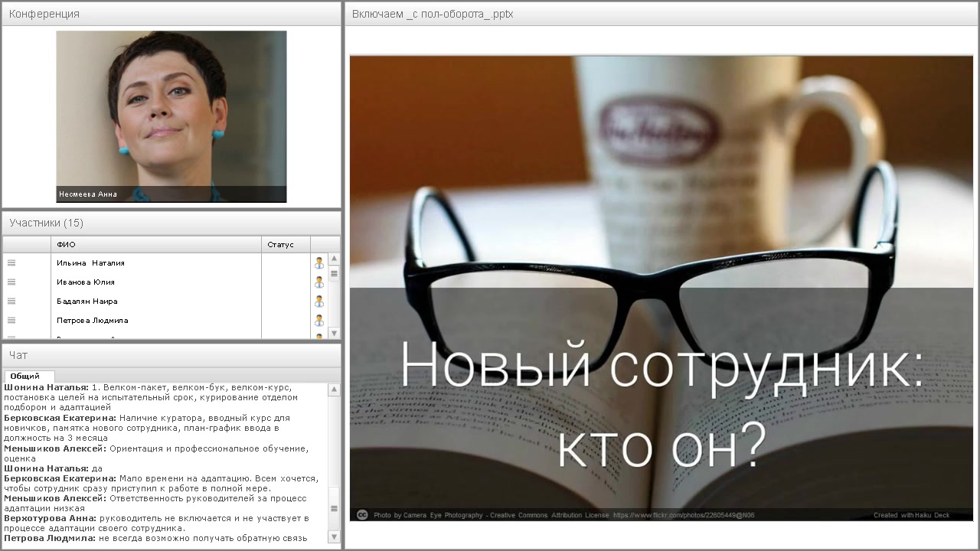Sort participants by the ФИО column header
980x551 pixels.
click(67, 244)
